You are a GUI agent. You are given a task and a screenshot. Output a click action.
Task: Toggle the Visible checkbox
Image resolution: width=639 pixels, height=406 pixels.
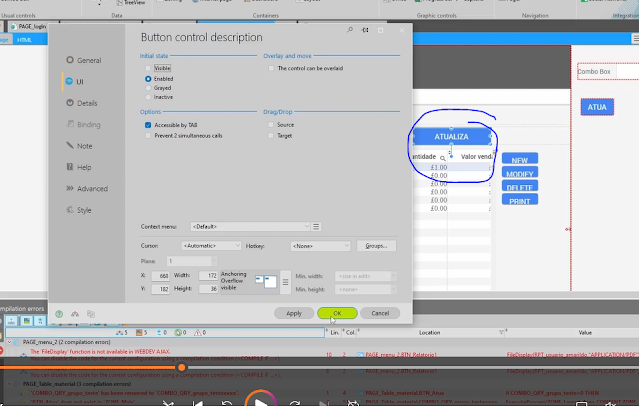click(148, 68)
